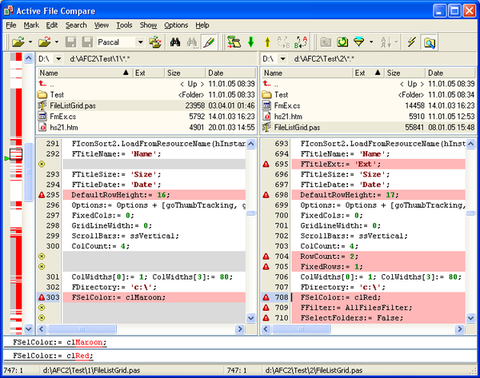
Task: Toggle the filter funnel toolbar button
Action: [359, 42]
